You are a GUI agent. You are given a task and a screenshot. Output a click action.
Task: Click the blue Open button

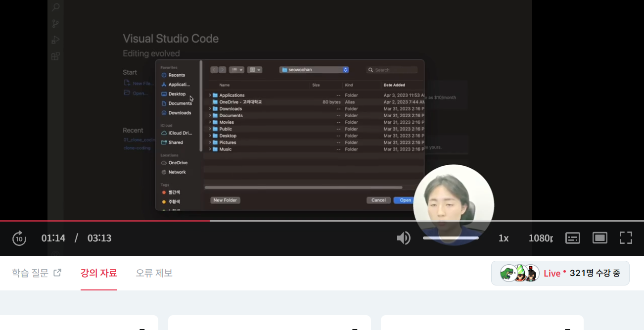tap(404, 200)
